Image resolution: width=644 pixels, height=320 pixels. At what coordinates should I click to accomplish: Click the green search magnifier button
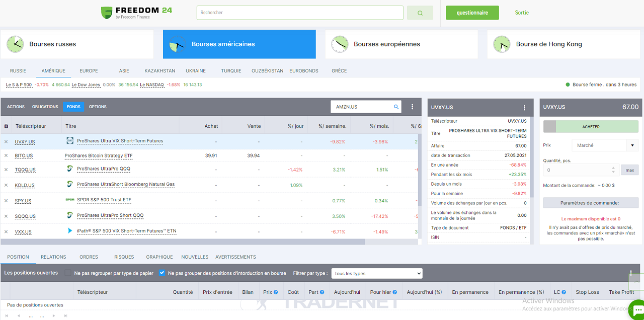(x=420, y=13)
